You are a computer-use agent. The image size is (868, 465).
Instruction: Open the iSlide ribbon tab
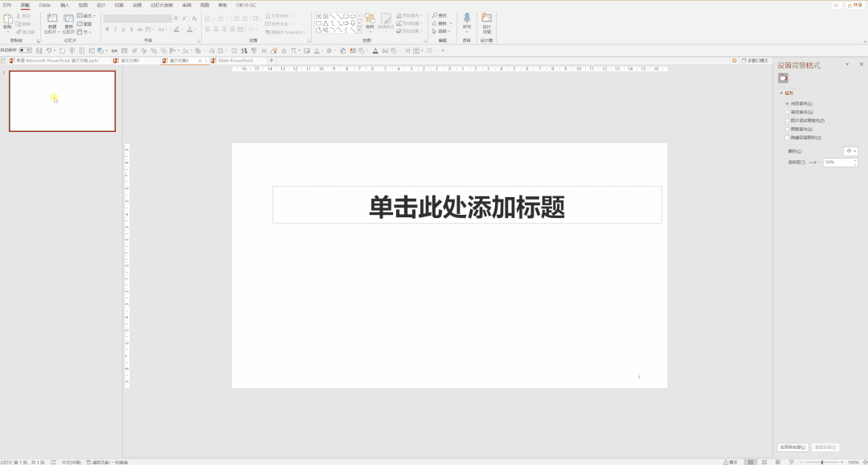[45, 5]
